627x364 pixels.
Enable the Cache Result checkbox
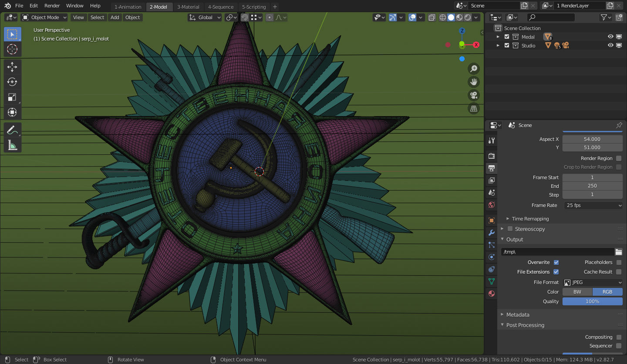pyautogui.click(x=619, y=272)
